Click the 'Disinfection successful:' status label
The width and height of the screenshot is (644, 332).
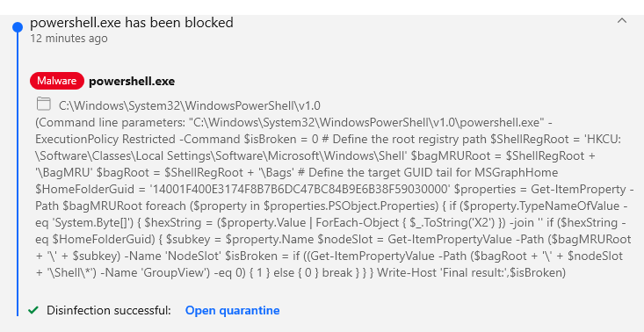tap(109, 310)
